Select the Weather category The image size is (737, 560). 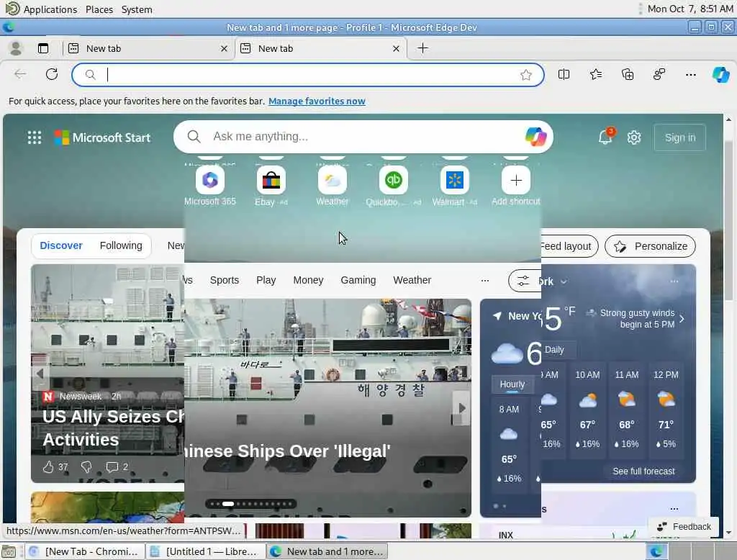click(x=412, y=280)
